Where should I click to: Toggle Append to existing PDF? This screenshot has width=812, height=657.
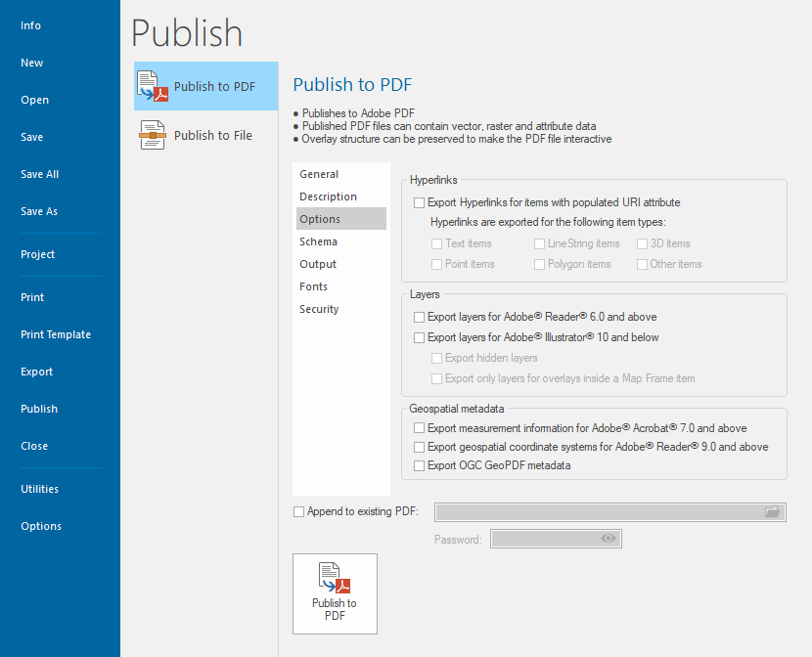(298, 510)
